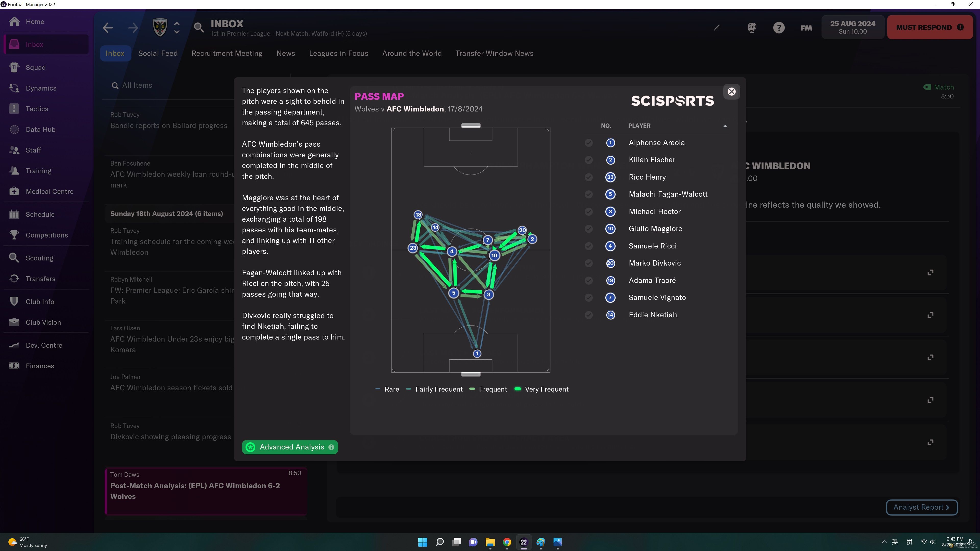Toggle Alphonse Areola checkmark
The width and height of the screenshot is (980, 551).
point(589,143)
